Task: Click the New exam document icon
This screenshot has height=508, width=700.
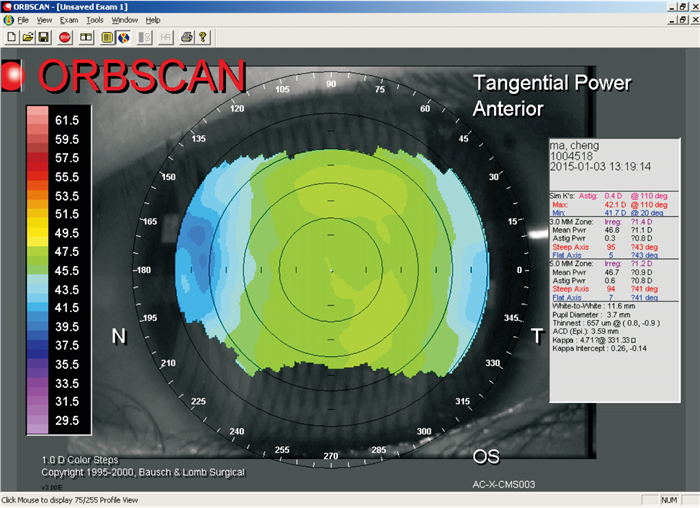Action: click(12, 37)
